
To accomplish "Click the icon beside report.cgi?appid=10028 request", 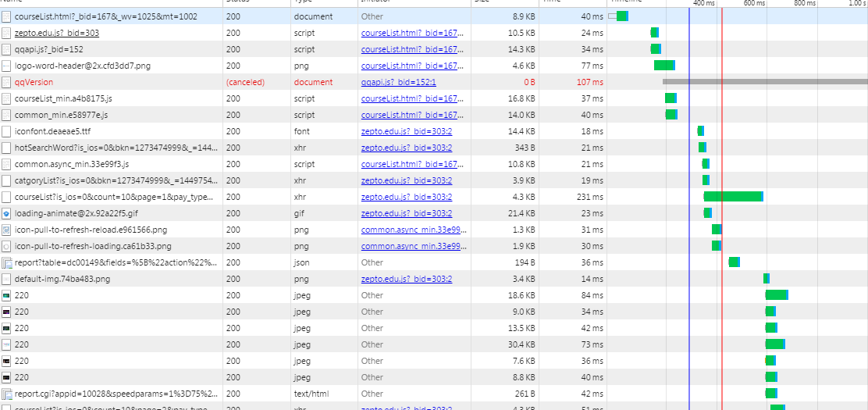I will tap(7, 394).
